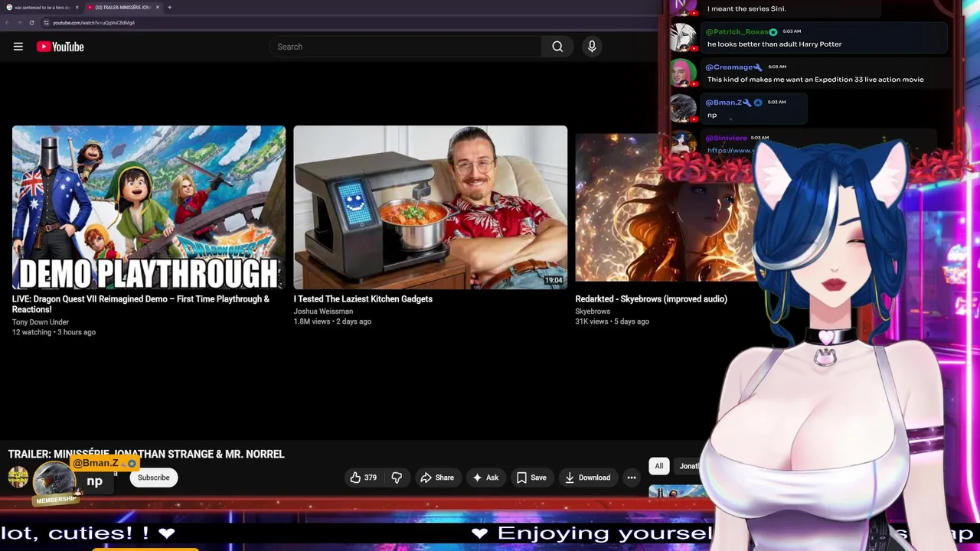Click the '1.8M views • 2 days ago' text

(332, 321)
